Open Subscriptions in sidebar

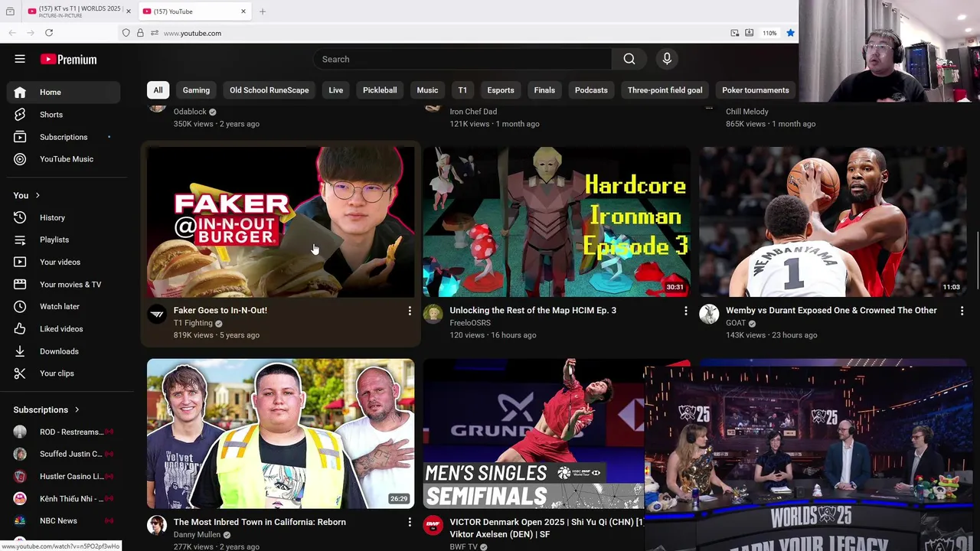pos(64,137)
